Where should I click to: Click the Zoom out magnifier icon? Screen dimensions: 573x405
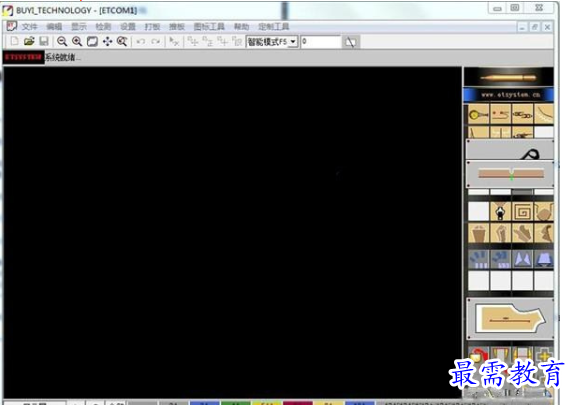[62, 41]
